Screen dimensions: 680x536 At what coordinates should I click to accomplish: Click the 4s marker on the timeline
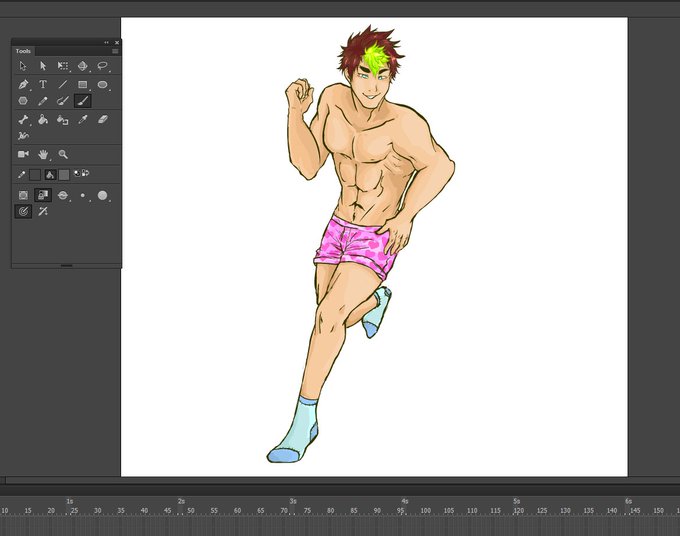coord(405,501)
